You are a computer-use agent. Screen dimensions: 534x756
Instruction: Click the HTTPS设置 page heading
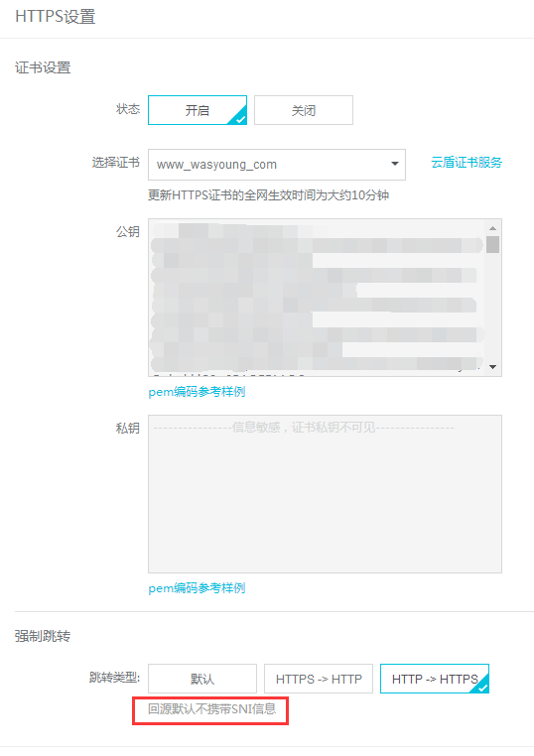55,17
